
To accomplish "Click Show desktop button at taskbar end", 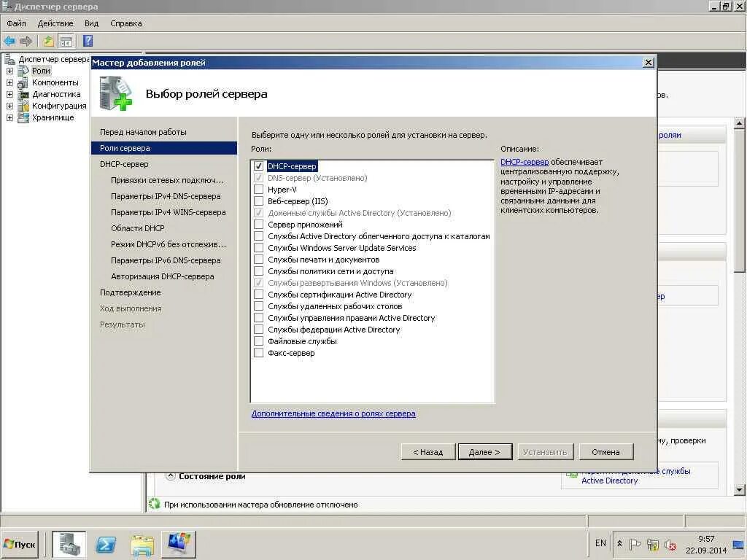I will coord(739,544).
